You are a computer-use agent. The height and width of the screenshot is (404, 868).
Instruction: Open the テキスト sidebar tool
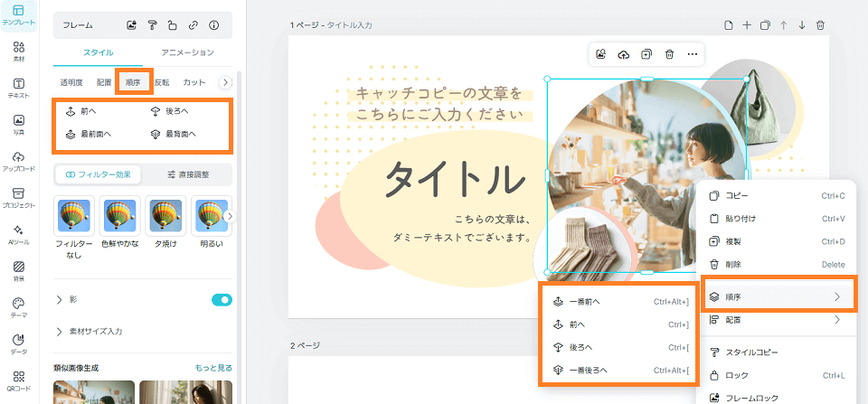pos(19,88)
